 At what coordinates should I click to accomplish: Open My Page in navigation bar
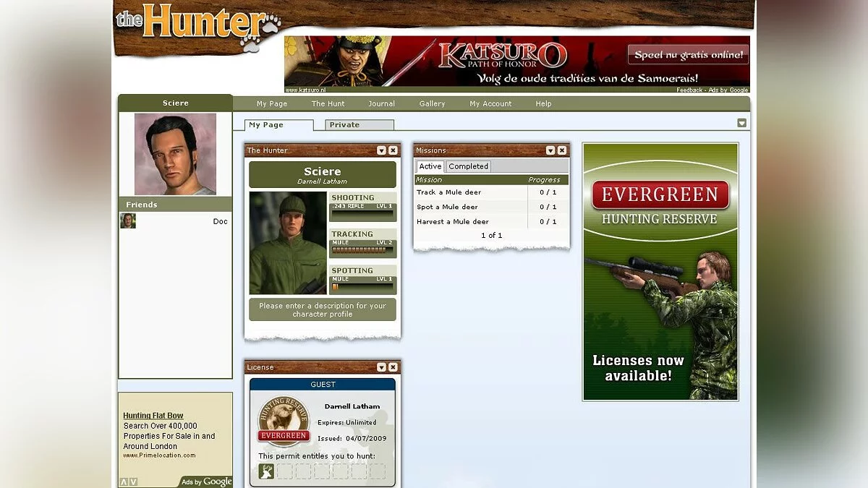click(x=272, y=104)
